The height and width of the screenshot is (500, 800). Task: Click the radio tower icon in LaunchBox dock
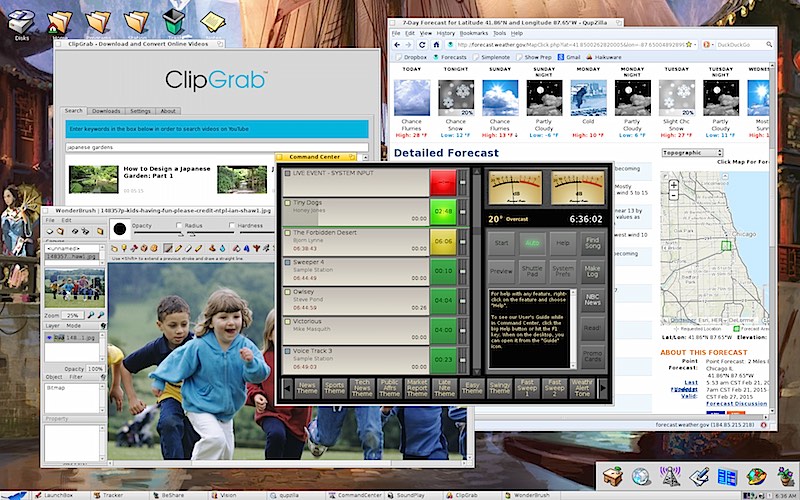pyautogui.click(x=670, y=477)
